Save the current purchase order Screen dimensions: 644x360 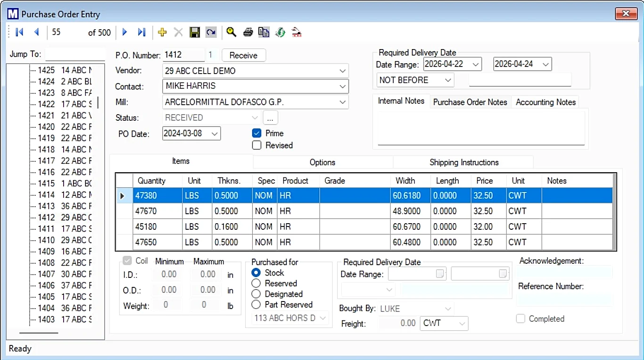tap(195, 32)
